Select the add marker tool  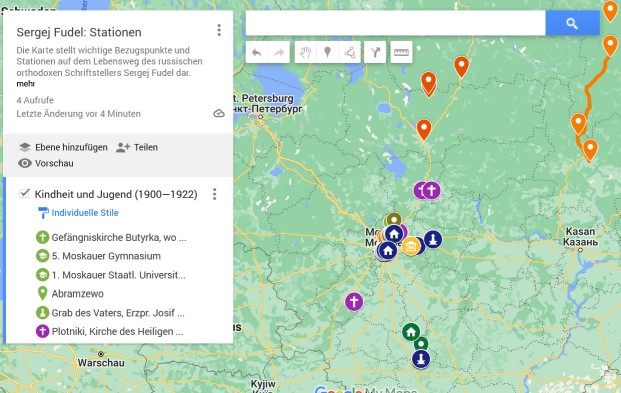(x=328, y=52)
